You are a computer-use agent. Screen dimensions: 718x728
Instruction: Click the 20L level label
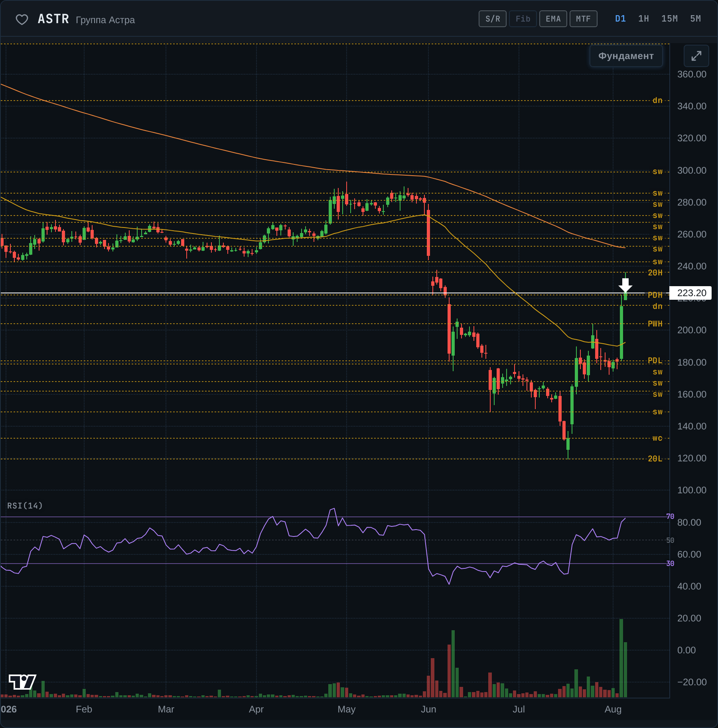coord(655,459)
